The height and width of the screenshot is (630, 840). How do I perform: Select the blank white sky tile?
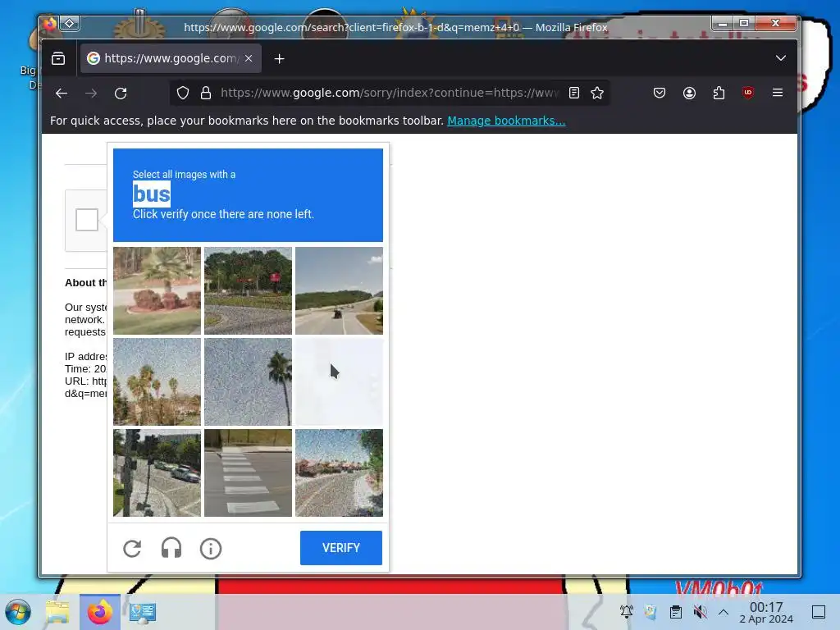(339, 381)
